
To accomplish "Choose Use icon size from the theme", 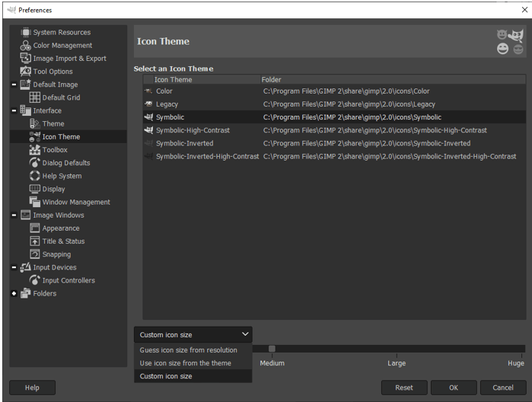I will coord(193,363).
